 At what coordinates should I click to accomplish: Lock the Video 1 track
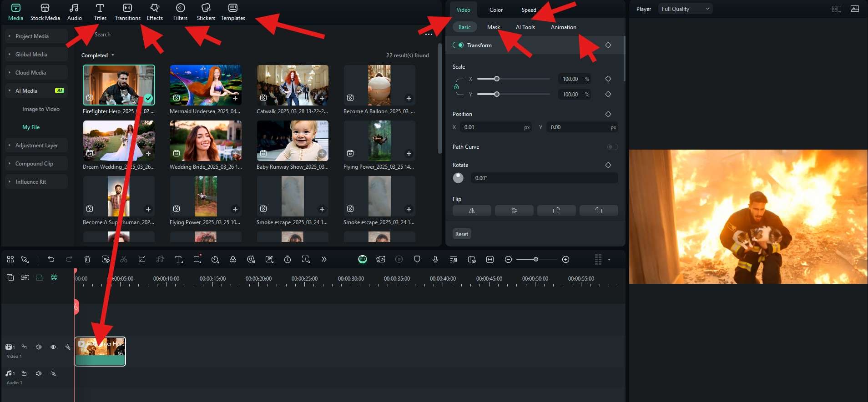pos(24,347)
